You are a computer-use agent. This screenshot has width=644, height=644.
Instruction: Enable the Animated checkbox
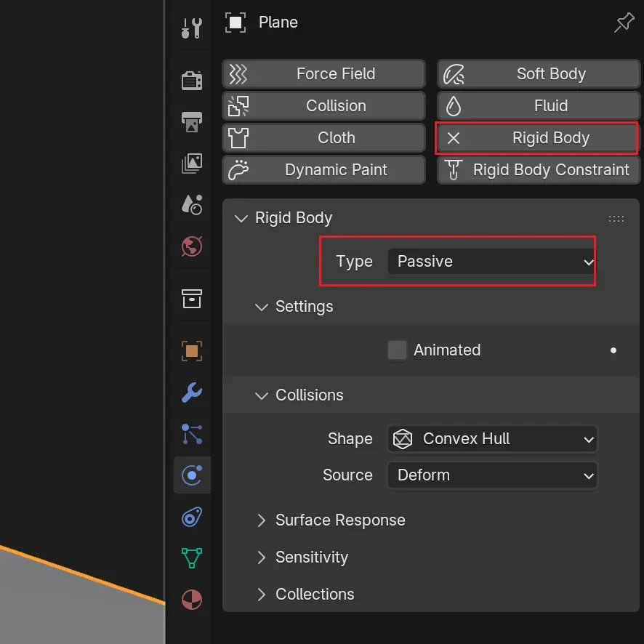pos(397,350)
